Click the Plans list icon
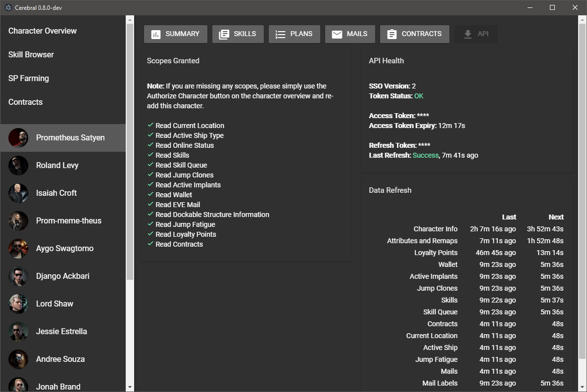The image size is (587, 392). coord(281,35)
